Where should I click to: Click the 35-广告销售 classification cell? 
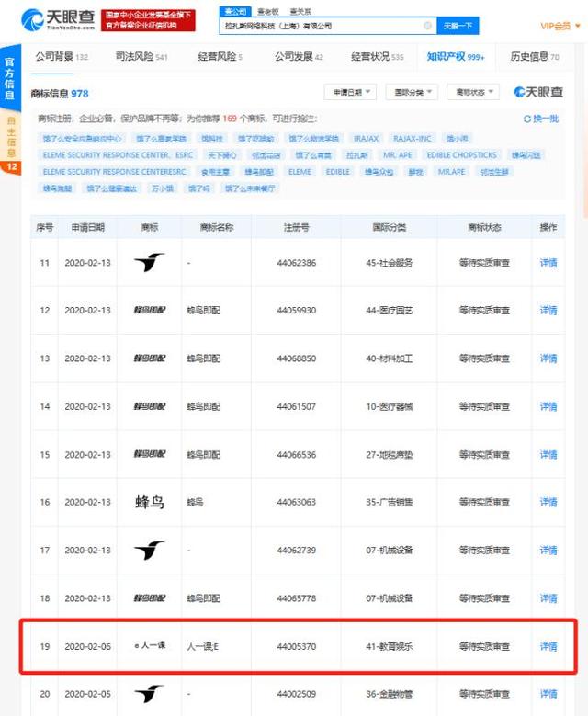389,502
